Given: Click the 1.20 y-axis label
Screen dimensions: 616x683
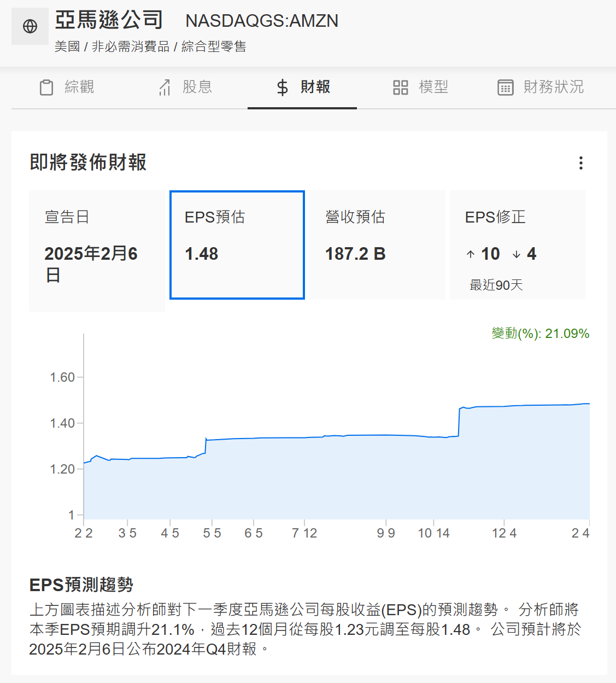Looking at the screenshot, I should [62, 469].
